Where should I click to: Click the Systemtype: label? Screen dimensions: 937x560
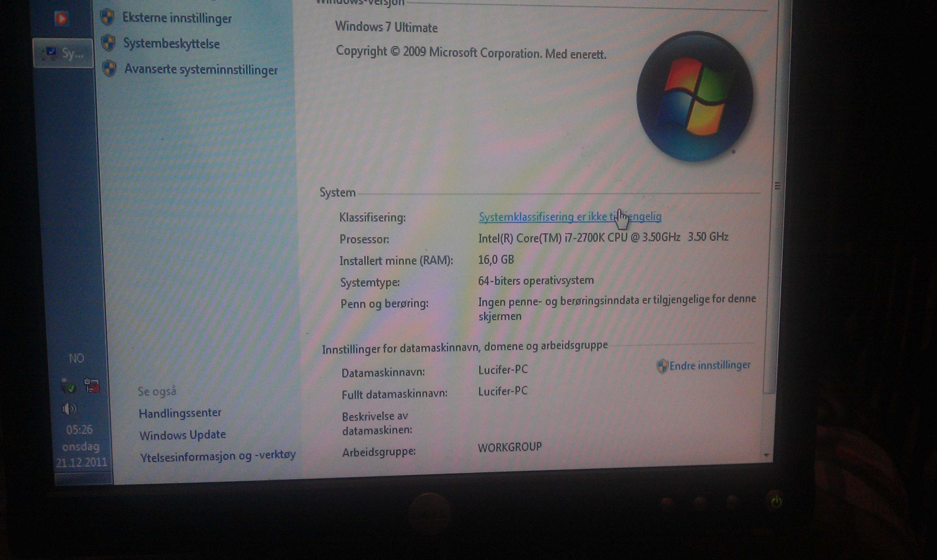[x=370, y=282]
